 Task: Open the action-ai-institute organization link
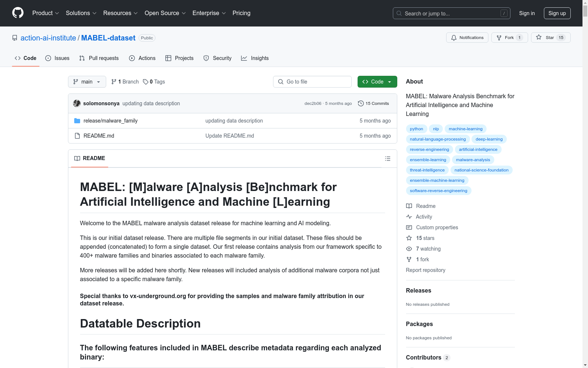click(48, 38)
